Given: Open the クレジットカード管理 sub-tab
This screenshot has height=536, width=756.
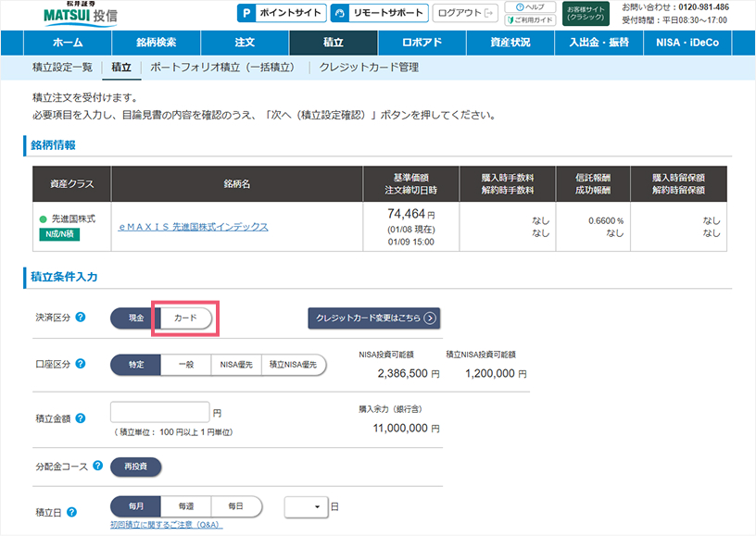Looking at the screenshot, I should tap(370, 67).
